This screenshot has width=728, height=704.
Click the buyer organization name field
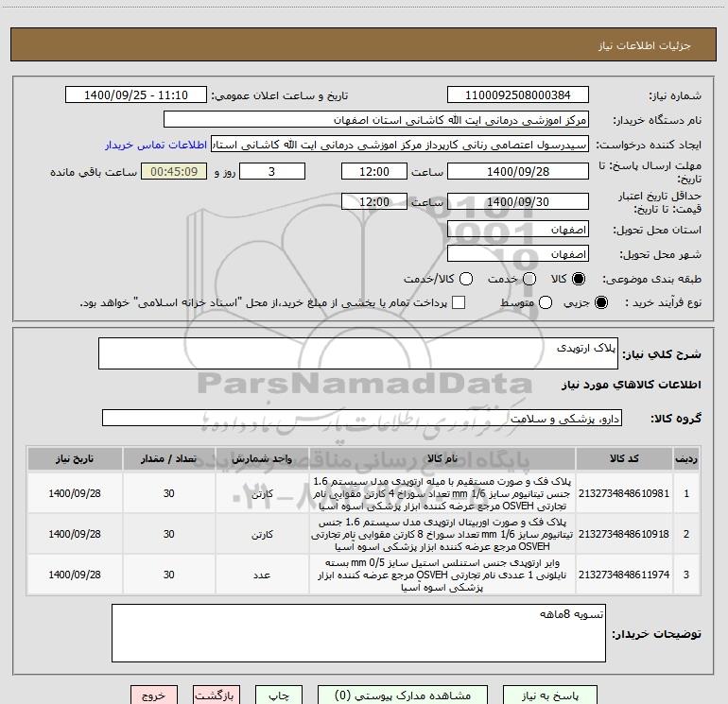tap(376, 119)
